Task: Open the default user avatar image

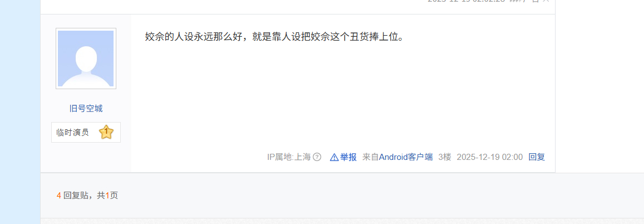Action: (86, 59)
